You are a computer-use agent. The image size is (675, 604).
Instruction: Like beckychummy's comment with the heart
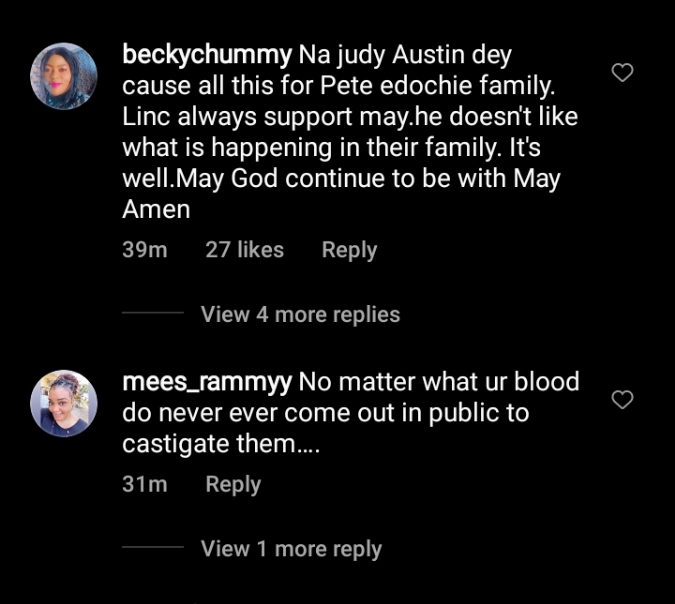(622, 72)
